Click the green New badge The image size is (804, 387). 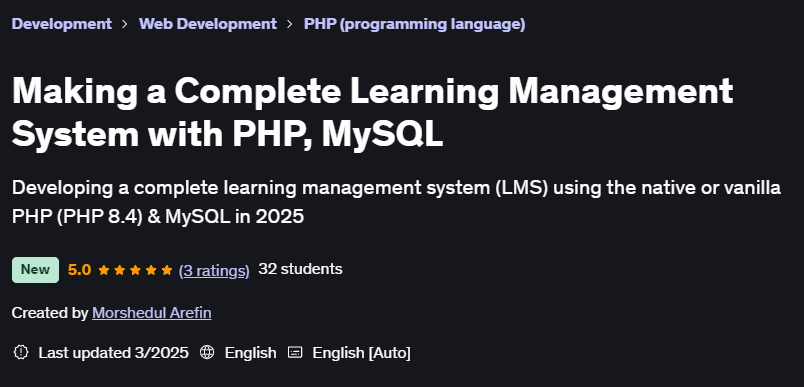coord(35,270)
